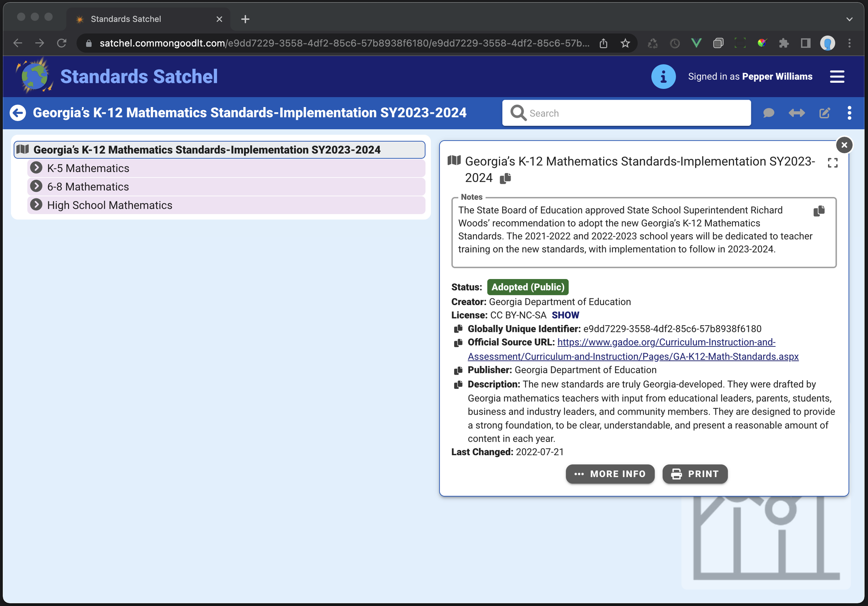Show the CC BY-NC-SA license details
868x606 pixels.
coord(565,315)
